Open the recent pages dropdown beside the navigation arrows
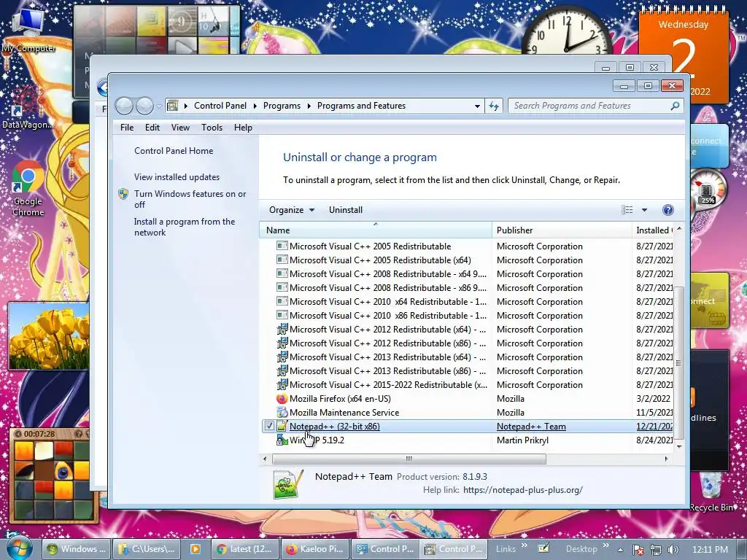747x560 pixels. pyautogui.click(x=159, y=106)
